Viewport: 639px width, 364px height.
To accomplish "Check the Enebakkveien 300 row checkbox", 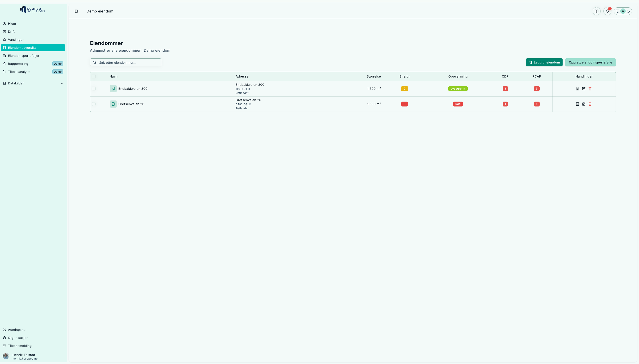I will coord(94,89).
